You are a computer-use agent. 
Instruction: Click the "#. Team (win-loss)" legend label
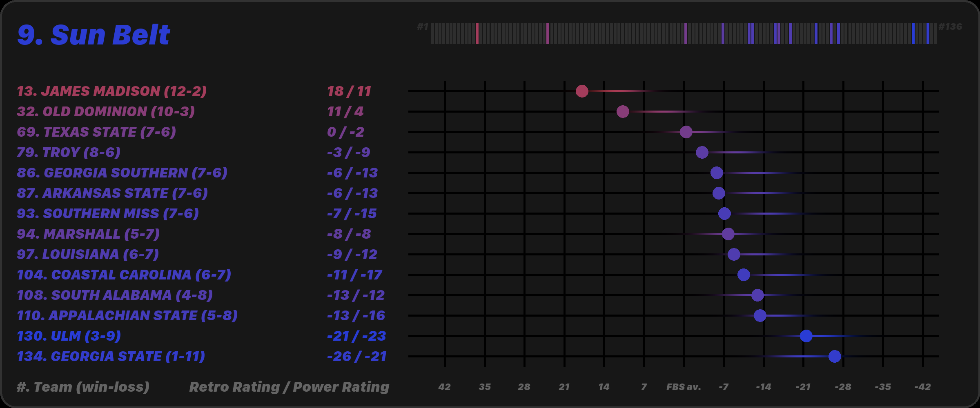[x=83, y=387]
